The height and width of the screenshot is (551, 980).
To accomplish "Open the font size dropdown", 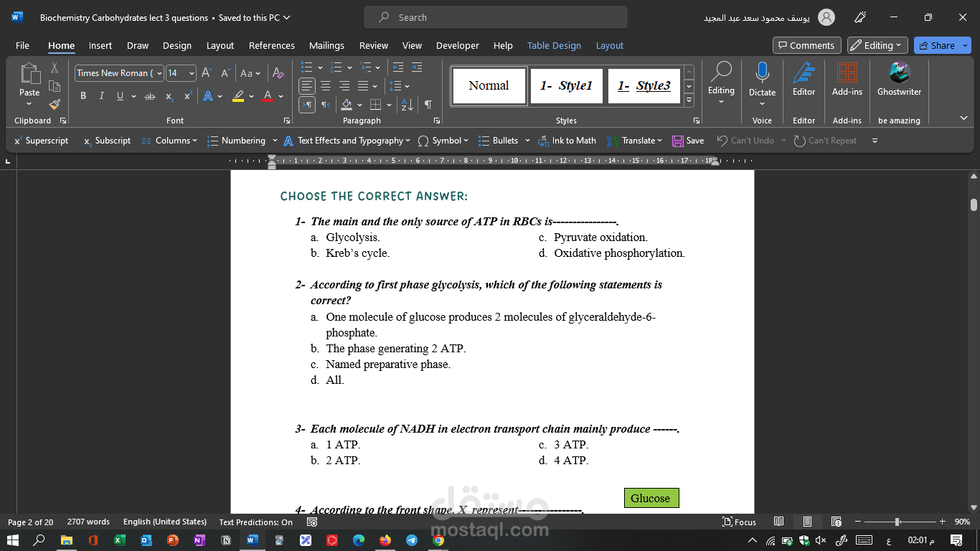I will click(x=192, y=73).
